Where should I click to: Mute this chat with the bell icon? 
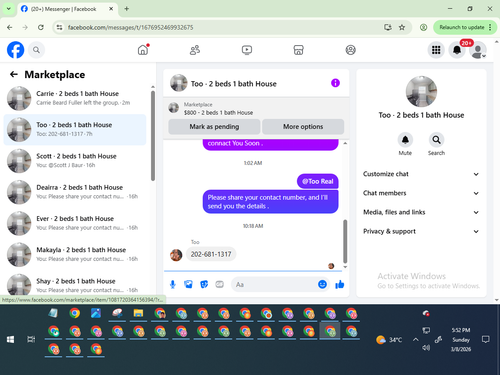pyautogui.click(x=405, y=140)
